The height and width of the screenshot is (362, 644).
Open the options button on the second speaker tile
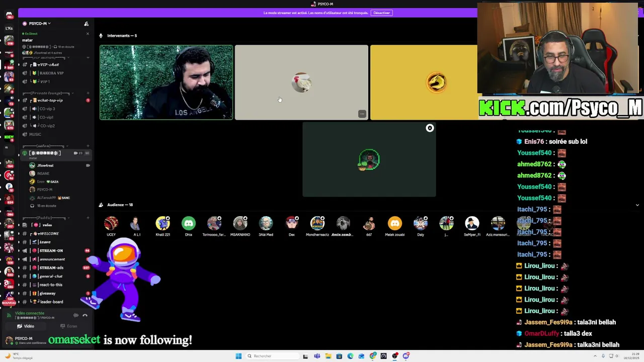pyautogui.click(x=362, y=114)
